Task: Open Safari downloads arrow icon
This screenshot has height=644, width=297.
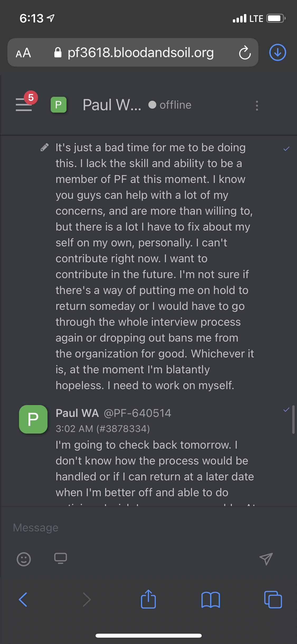Action: click(x=277, y=52)
